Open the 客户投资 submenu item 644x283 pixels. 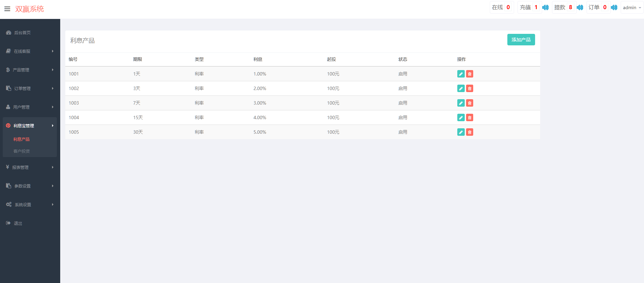[x=22, y=151]
